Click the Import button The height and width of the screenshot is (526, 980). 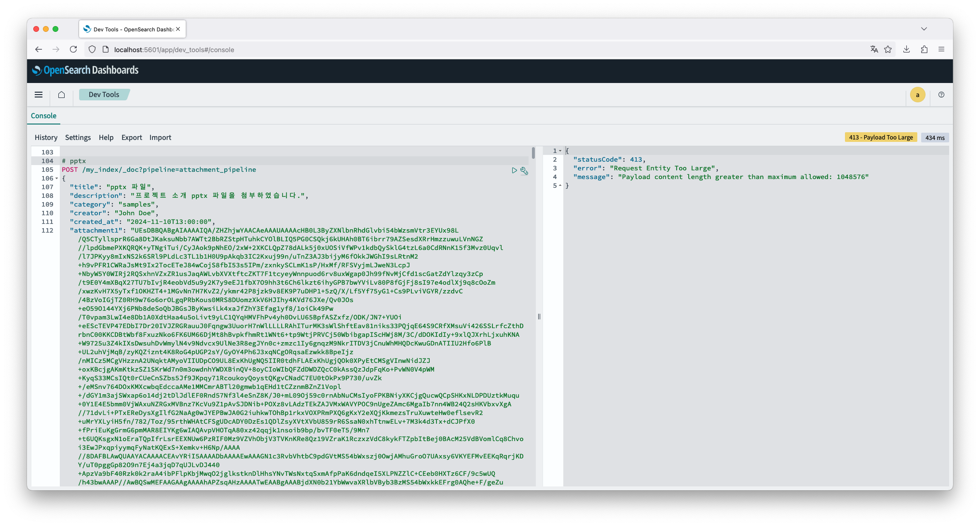click(x=160, y=138)
